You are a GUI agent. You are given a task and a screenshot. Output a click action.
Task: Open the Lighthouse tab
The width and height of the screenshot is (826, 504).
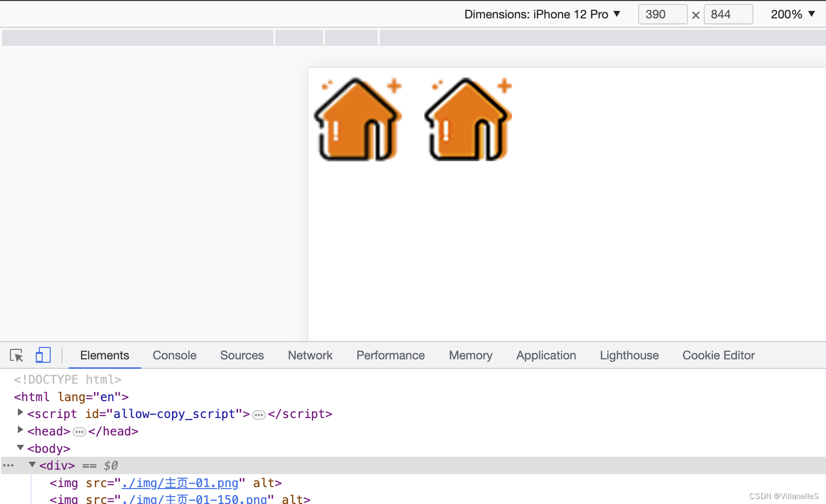tap(629, 355)
